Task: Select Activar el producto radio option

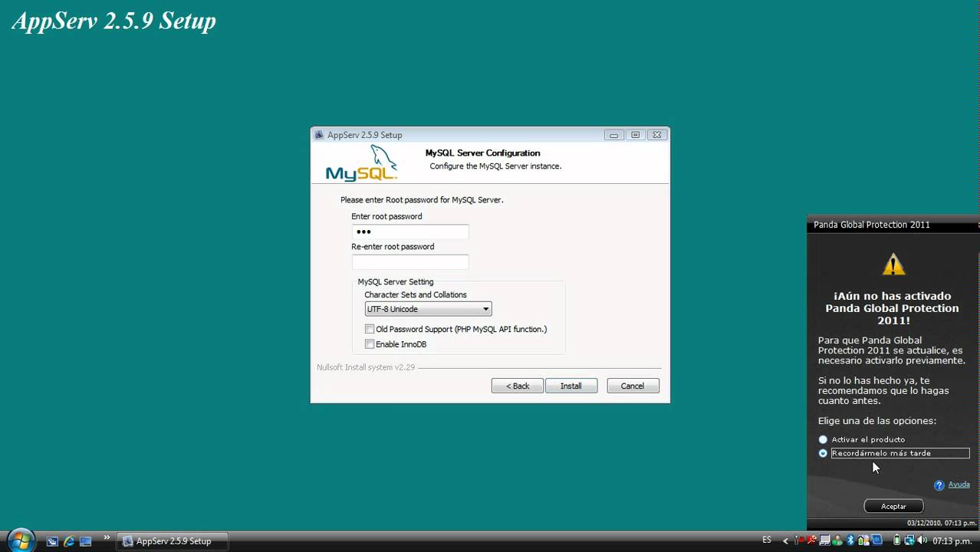Action: [x=823, y=439]
